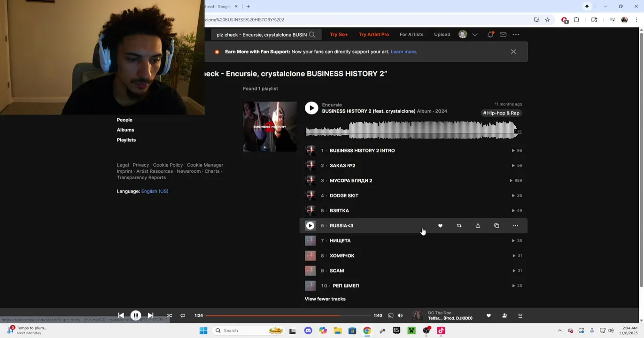The image size is (644, 338).
Task: Open SoundCloud messages envelope
Action: (503, 34)
